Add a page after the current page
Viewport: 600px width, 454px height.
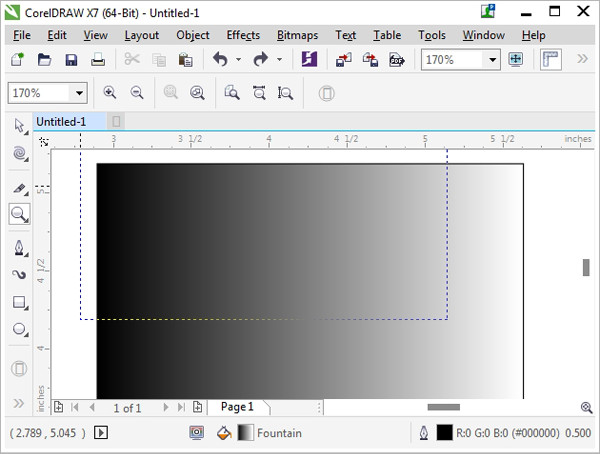pos(197,407)
